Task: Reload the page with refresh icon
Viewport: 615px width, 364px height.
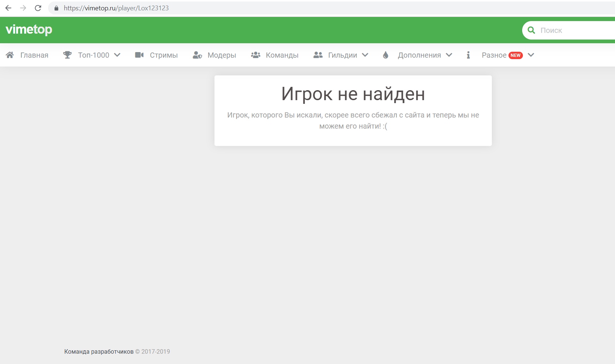Action: point(38,8)
